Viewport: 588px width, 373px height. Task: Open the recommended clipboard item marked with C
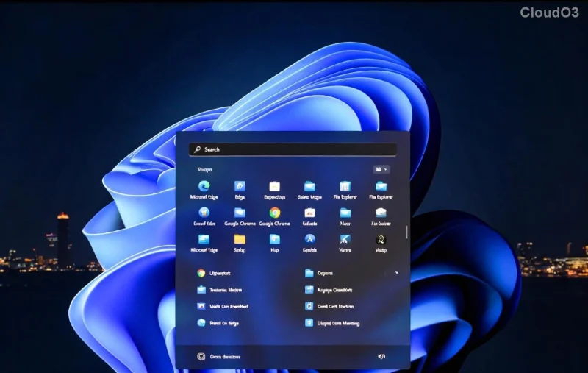(x=329, y=306)
